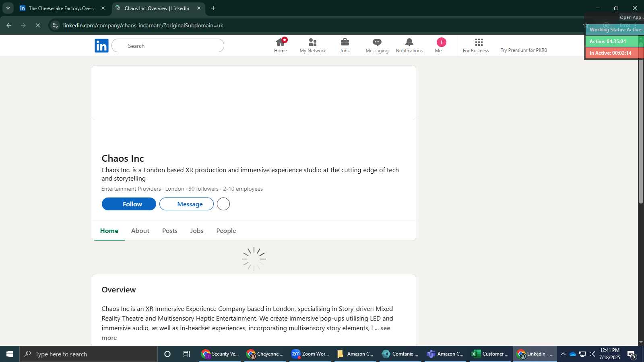Expand the Me profile menu

441,45
